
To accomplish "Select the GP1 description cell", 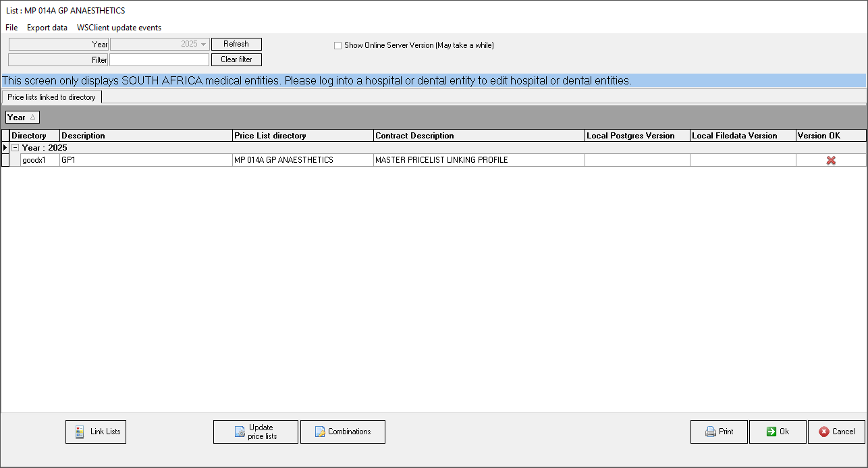I will (x=146, y=160).
